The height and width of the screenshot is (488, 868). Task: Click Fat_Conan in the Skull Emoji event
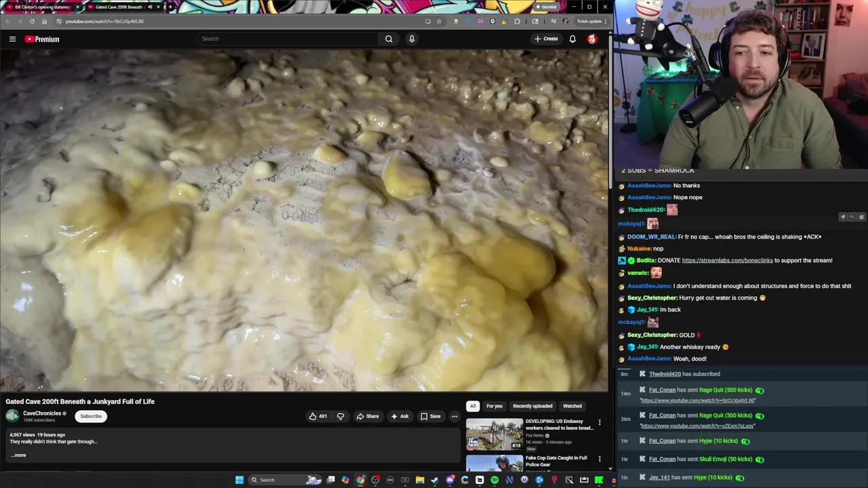tap(662, 460)
